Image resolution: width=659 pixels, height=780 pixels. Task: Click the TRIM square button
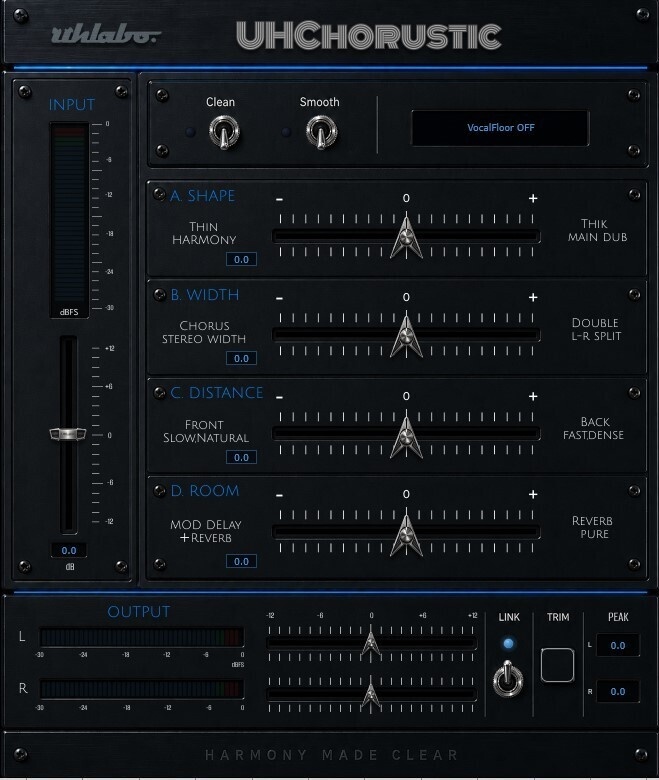click(x=557, y=665)
